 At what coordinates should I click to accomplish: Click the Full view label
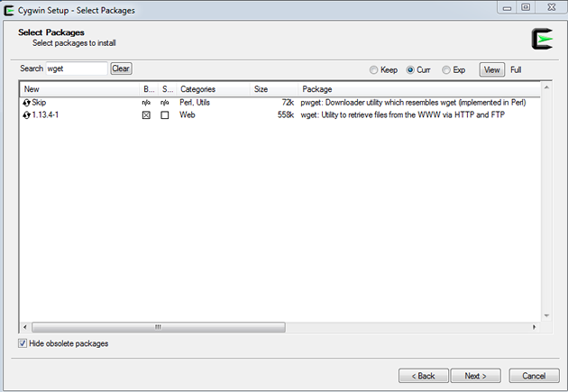pyautogui.click(x=516, y=70)
